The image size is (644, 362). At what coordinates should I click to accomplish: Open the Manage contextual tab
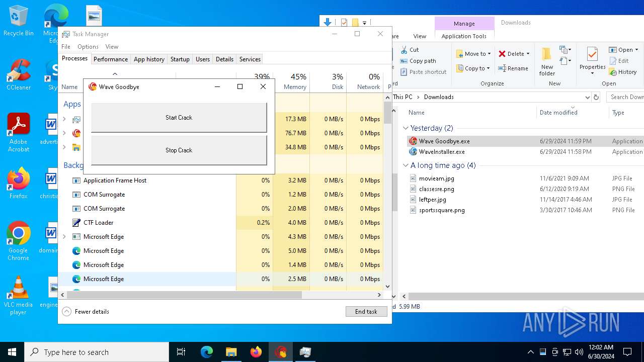pyautogui.click(x=464, y=24)
